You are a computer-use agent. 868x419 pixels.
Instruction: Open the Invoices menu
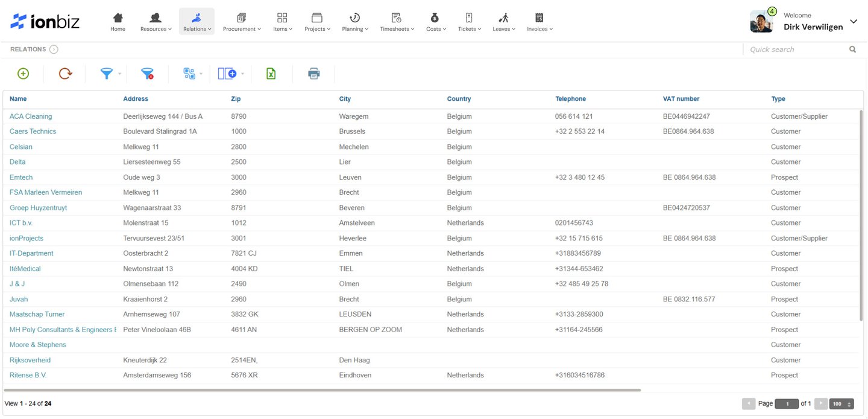click(x=539, y=22)
